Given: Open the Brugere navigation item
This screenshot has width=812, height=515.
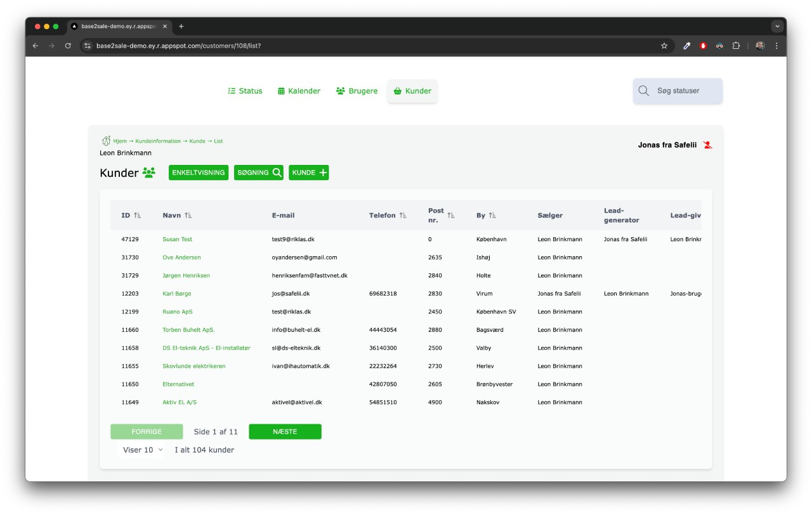Looking at the screenshot, I should click(357, 91).
